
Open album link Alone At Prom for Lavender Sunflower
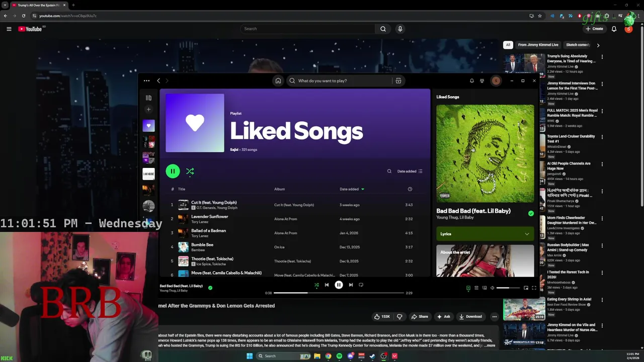(x=285, y=219)
